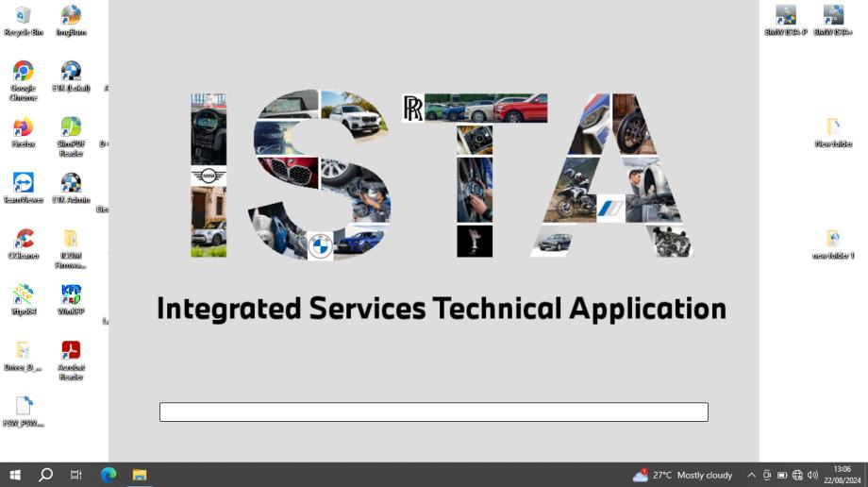Open the weather widget showing 27°C
This screenshot has width=868, height=487.
(682, 475)
